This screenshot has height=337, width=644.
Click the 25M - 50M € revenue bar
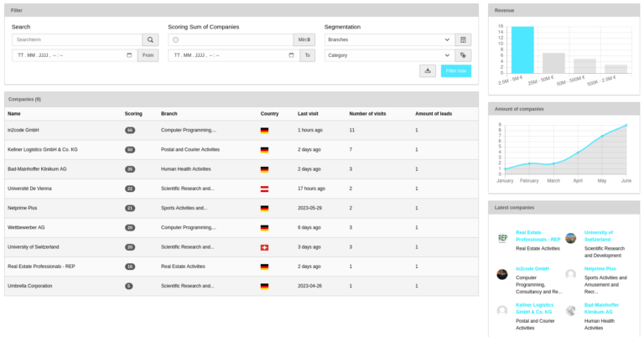(x=553, y=63)
